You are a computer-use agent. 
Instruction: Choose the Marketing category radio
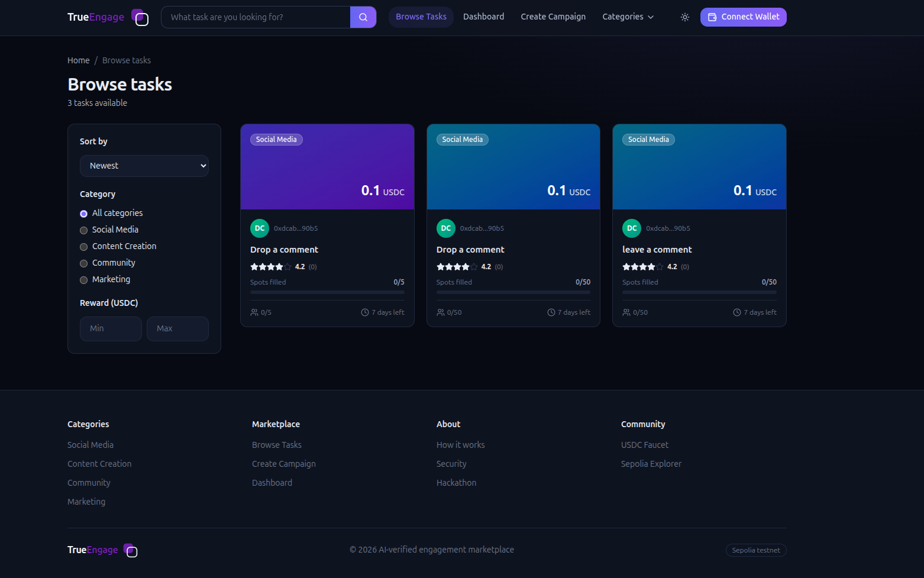coord(83,280)
